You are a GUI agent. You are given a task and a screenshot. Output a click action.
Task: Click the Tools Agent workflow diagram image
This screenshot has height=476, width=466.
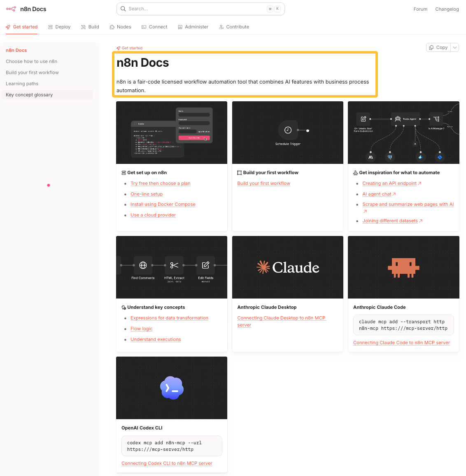(x=403, y=133)
